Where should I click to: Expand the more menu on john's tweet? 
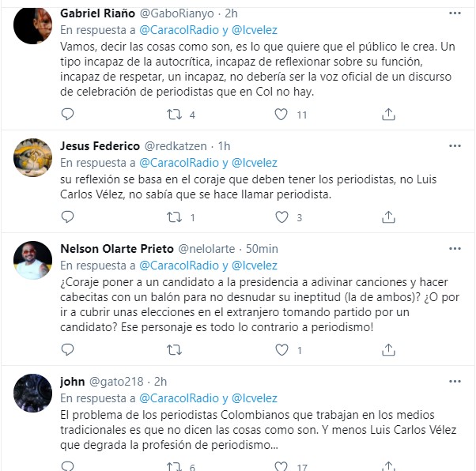click(455, 381)
